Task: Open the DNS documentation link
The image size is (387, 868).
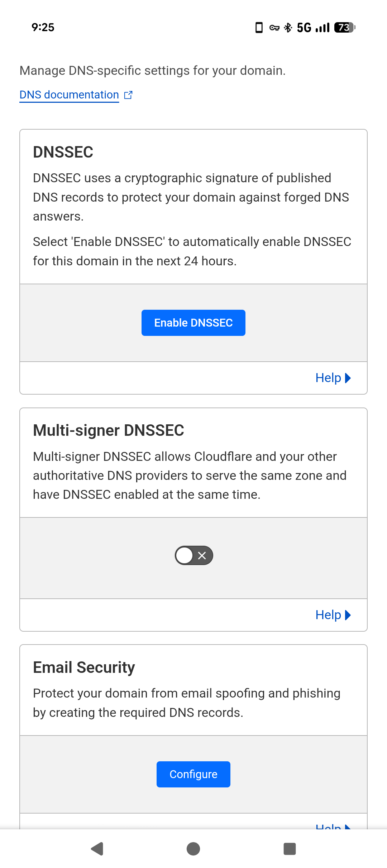Action: point(69,95)
